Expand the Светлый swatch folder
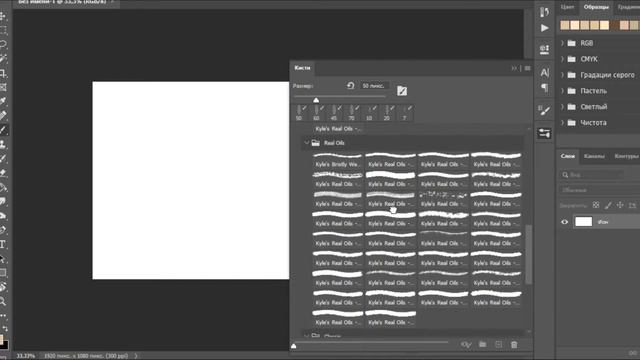Image resolution: width=640 pixels, height=360 pixels. pyautogui.click(x=562, y=107)
